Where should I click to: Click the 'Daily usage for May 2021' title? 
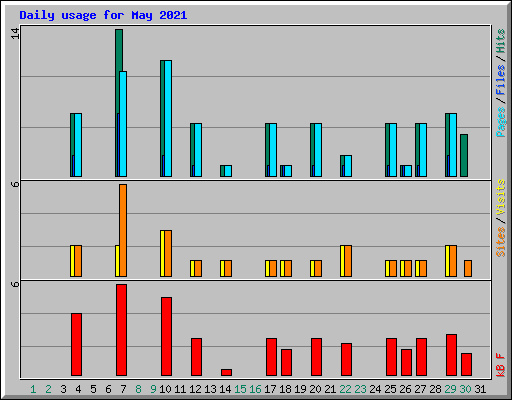pos(103,15)
